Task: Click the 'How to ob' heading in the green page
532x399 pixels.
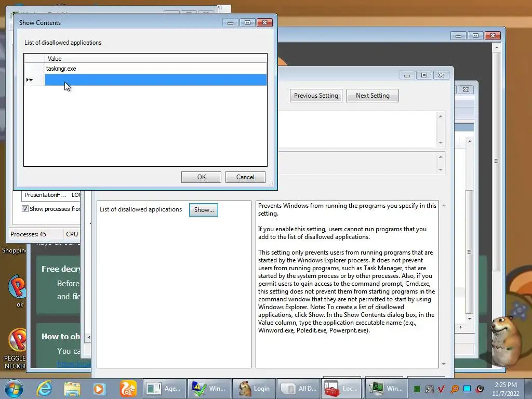Action: (61, 336)
